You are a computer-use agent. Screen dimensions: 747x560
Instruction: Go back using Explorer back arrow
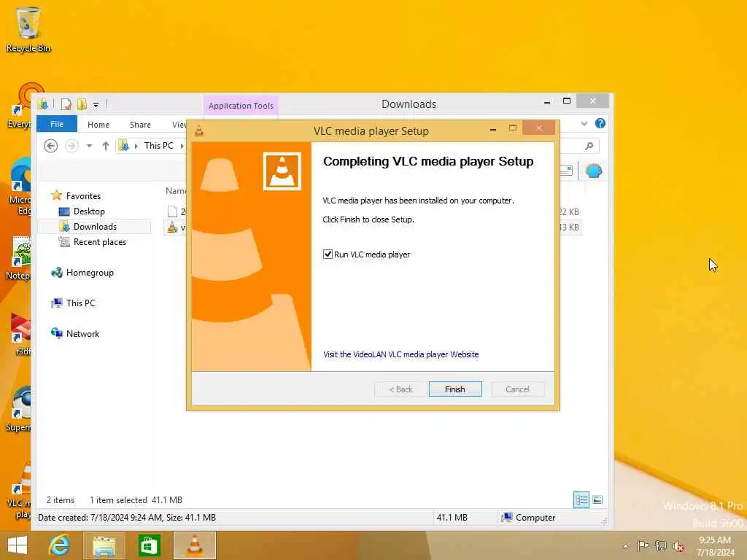[x=50, y=146]
